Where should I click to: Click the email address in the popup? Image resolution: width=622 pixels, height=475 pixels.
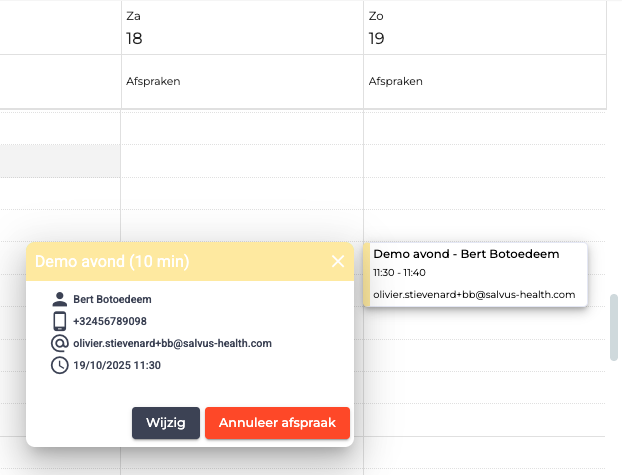tap(172, 343)
